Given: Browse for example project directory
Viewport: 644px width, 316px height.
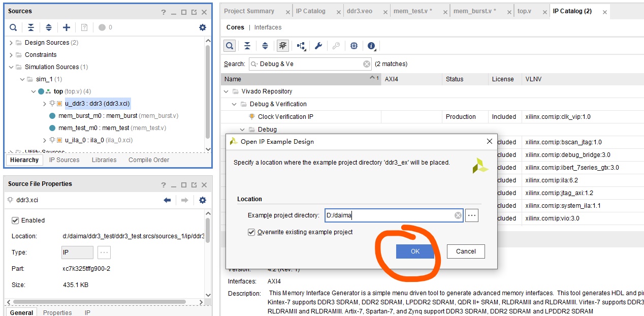Looking at the screenshot, I should 472,215.
